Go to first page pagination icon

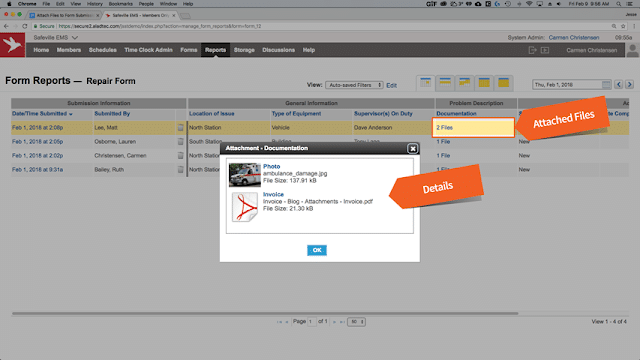(279, 322)
